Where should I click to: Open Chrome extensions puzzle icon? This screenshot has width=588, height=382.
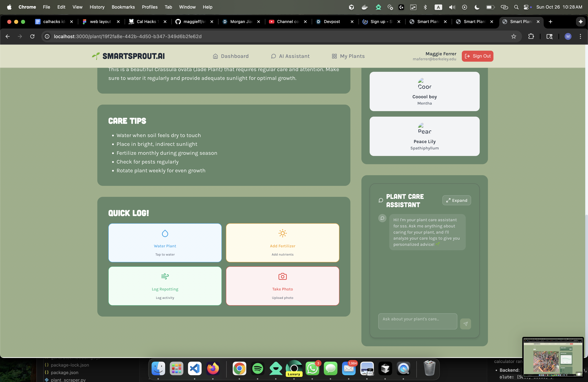(531, 37)
